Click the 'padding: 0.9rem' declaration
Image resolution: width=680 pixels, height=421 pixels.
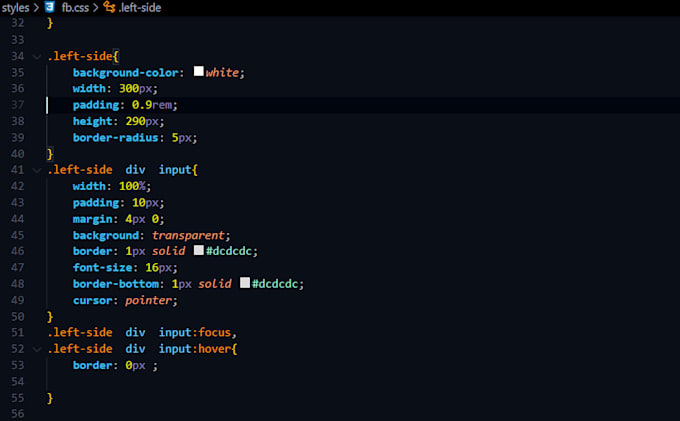pos(125,105)
